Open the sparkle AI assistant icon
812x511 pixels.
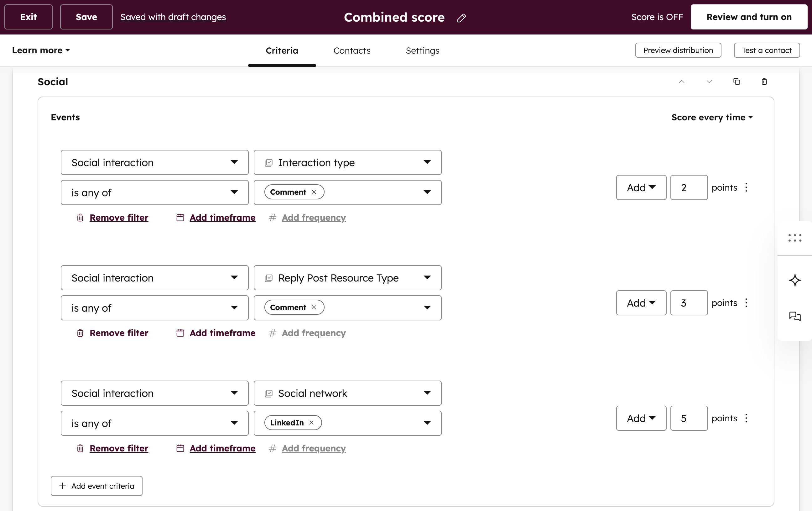[795, 280]
